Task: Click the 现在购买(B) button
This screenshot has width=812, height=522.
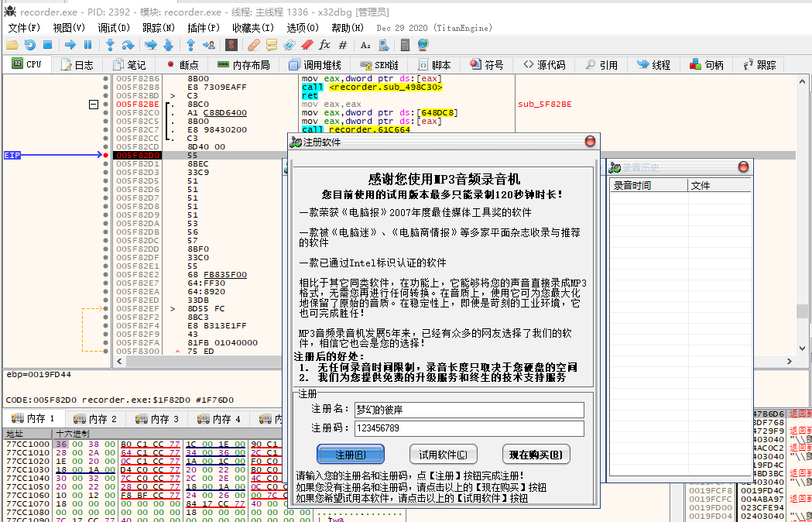Action: [x=536, y=455]
